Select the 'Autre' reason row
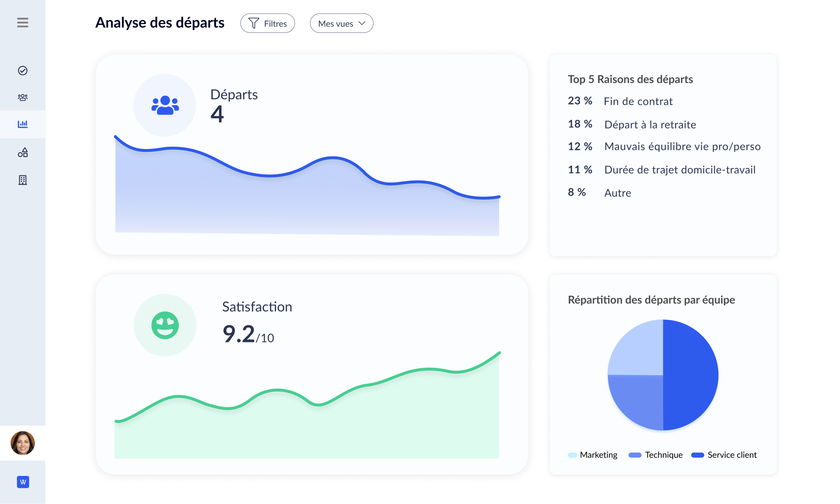The height and width of the screenshot is (504, 840). point(600,193)
